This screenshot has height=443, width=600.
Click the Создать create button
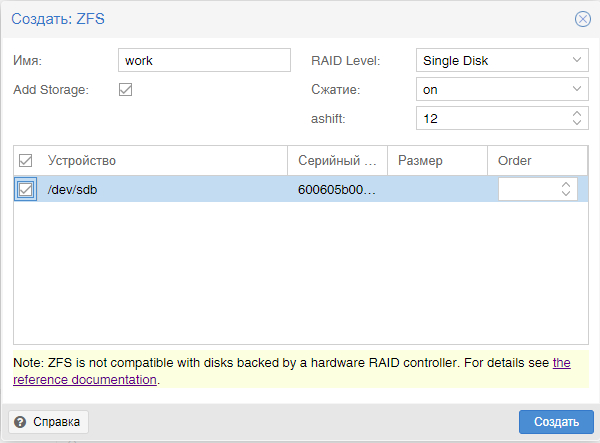point(556,422)
